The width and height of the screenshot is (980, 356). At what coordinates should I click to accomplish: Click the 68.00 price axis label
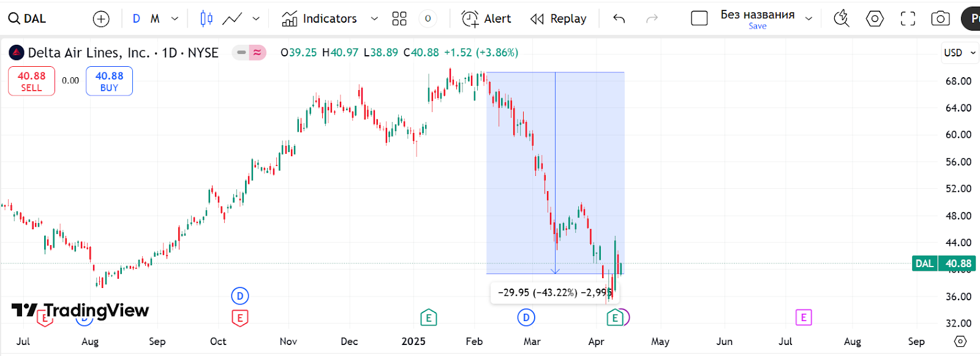pos(959,81)
